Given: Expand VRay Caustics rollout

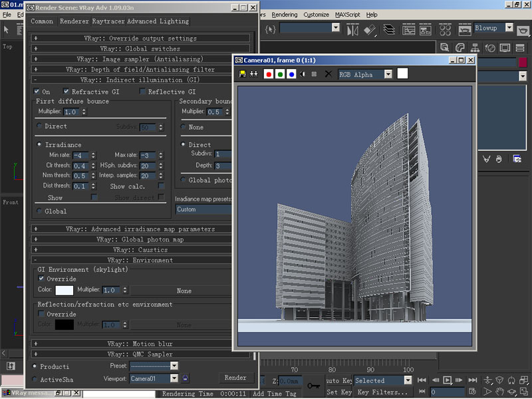Looking at the screenshot, I should 132,250.
